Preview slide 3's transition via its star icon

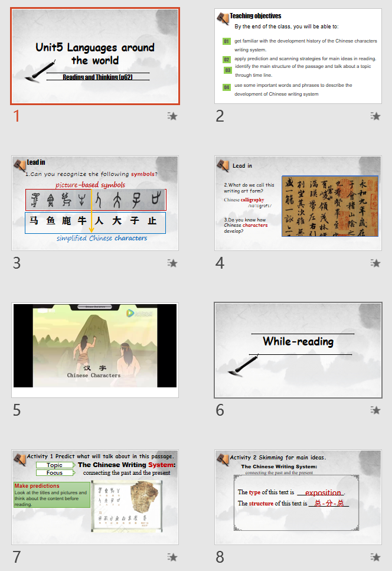[x=172, y=263]
